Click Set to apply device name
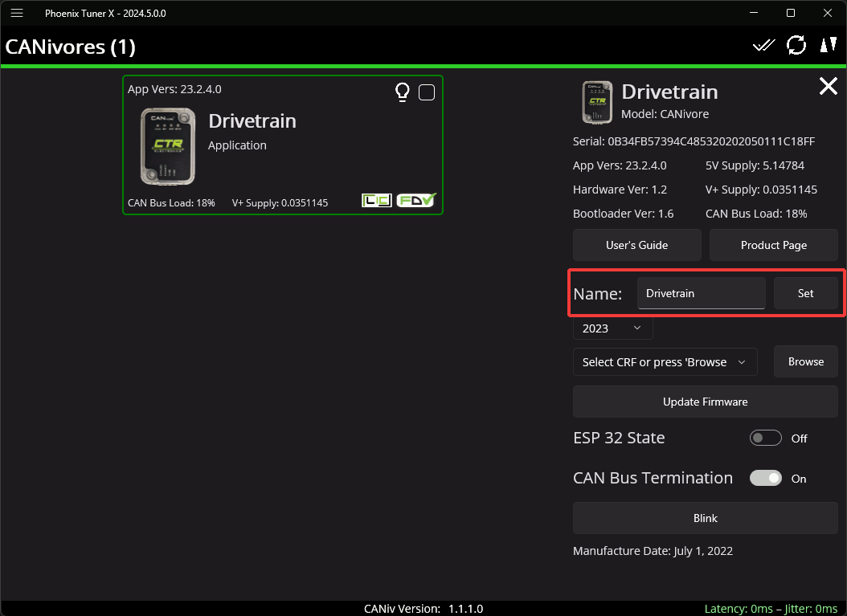Viewport: 847px width, 616px height. click(x=805, y=293)
